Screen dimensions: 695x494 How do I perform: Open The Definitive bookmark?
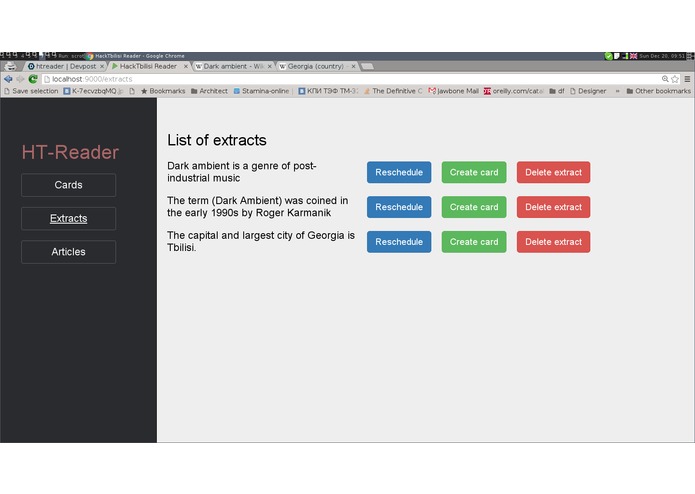393,91
